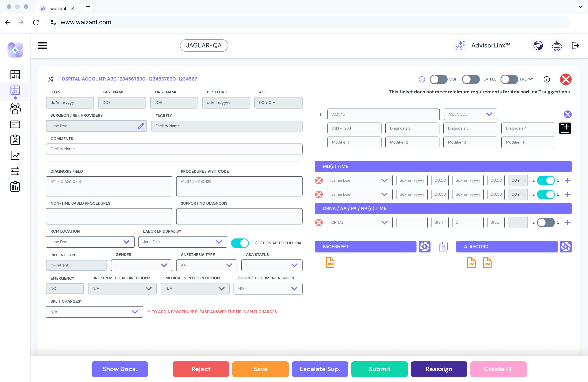
Task: Click the green Submit button
Action: click(x=379, y=369)
